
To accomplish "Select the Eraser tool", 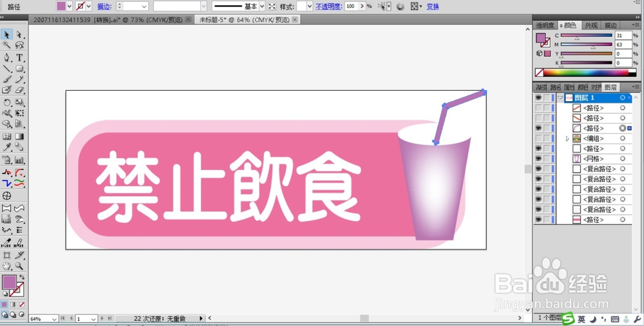I will [x=19, y=90].
